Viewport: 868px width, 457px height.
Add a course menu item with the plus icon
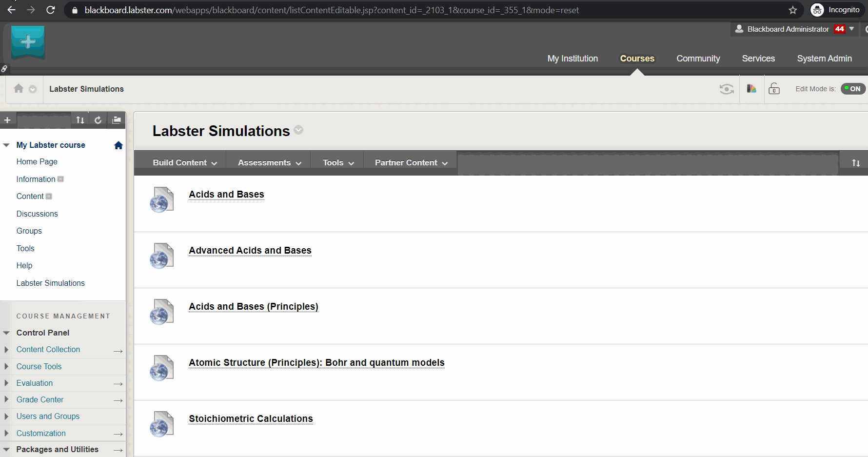[x=7, y=120]
